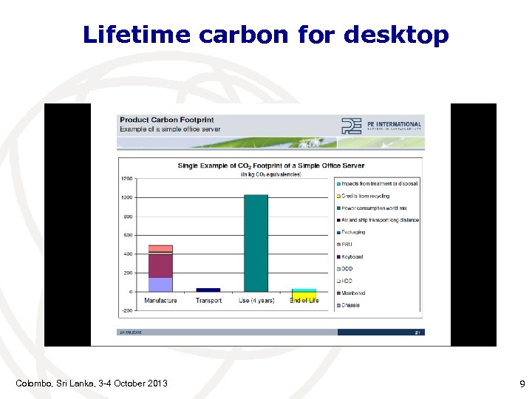Click legend entry 'PSU'
Image resolution: width=532 pixels, height=399 pixels.
(344, 245)
